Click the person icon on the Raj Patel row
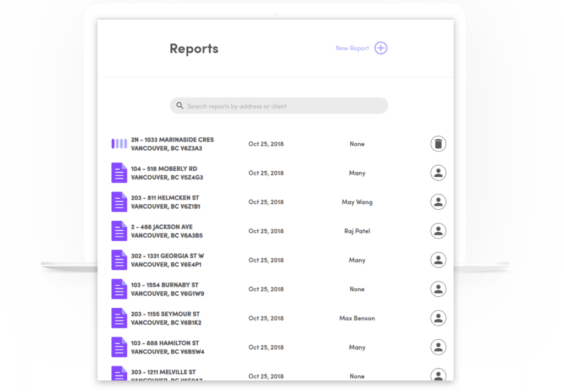Image resolution: width=564 pixels, height=392 pixels. [x=438, y=231]
